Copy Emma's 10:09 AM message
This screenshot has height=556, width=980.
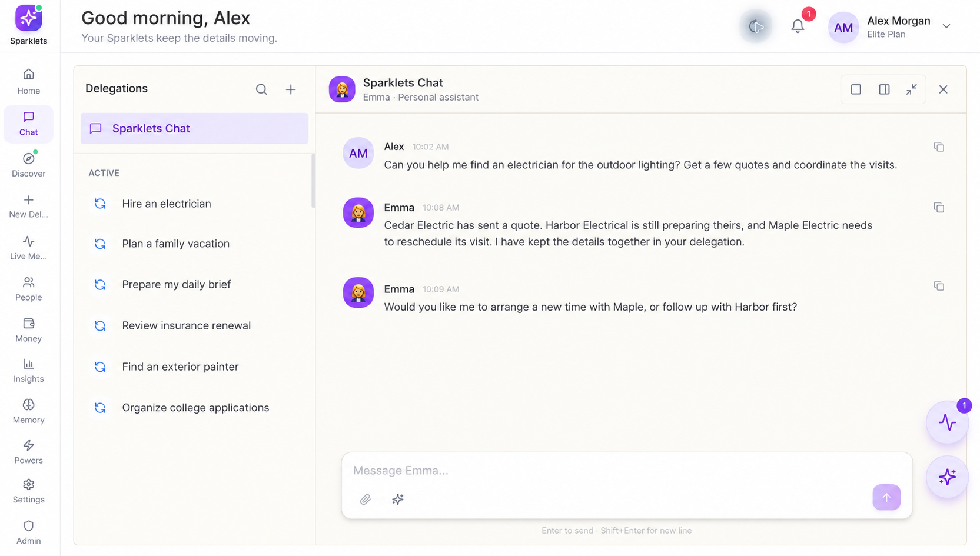click(939, 286)
